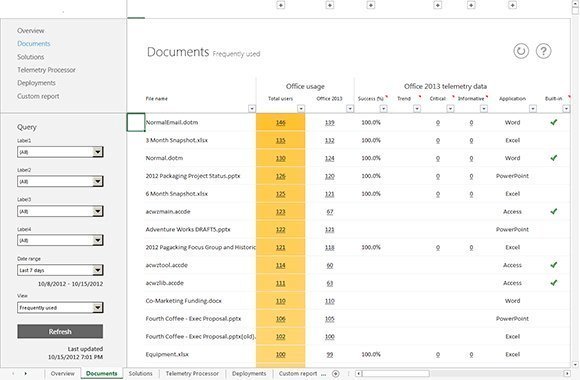The width and height of the screenshot is (580, 380).
Task: Click Office 2013 value 139 for NormalEmail.dotm
Action: pos(330,122)
